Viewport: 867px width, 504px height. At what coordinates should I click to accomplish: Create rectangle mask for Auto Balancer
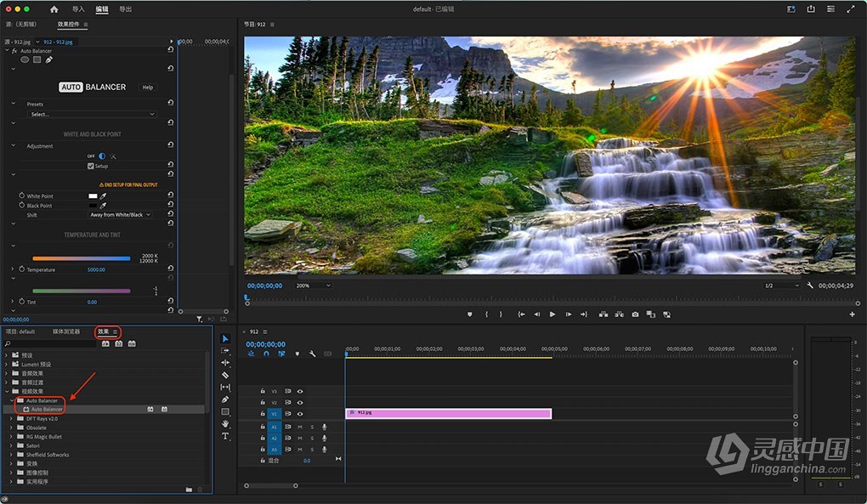[37, 59]
